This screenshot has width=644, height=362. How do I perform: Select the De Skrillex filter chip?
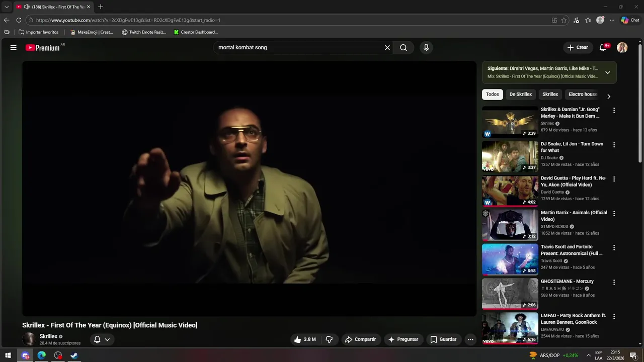(x=521, y=95)
